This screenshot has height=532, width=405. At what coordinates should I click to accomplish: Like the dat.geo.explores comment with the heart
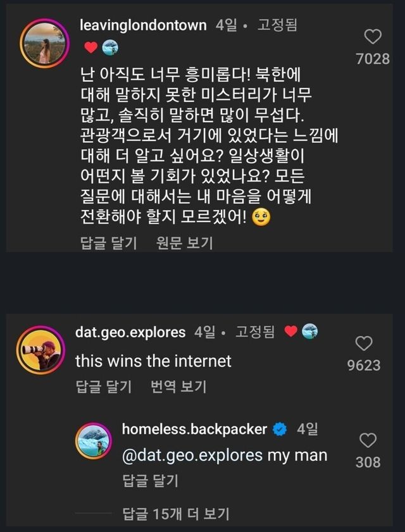pyautogui.click(x=364, y=343)
